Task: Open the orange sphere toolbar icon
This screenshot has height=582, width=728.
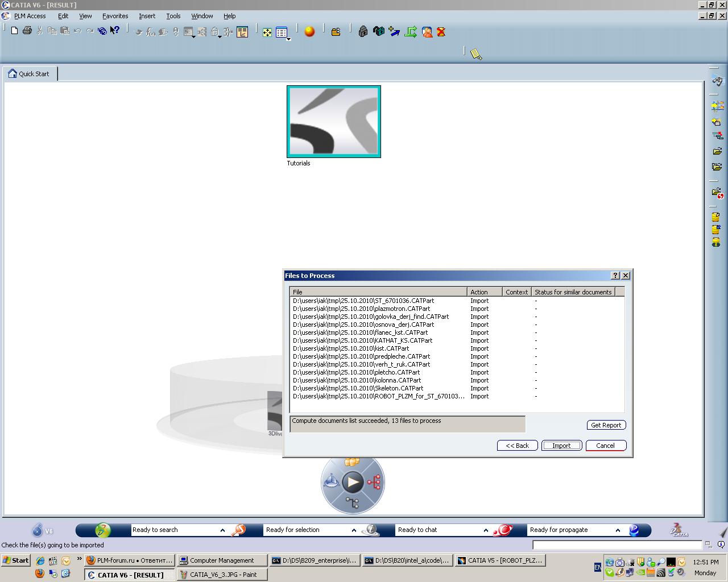Action: click(x=309, y=32)
